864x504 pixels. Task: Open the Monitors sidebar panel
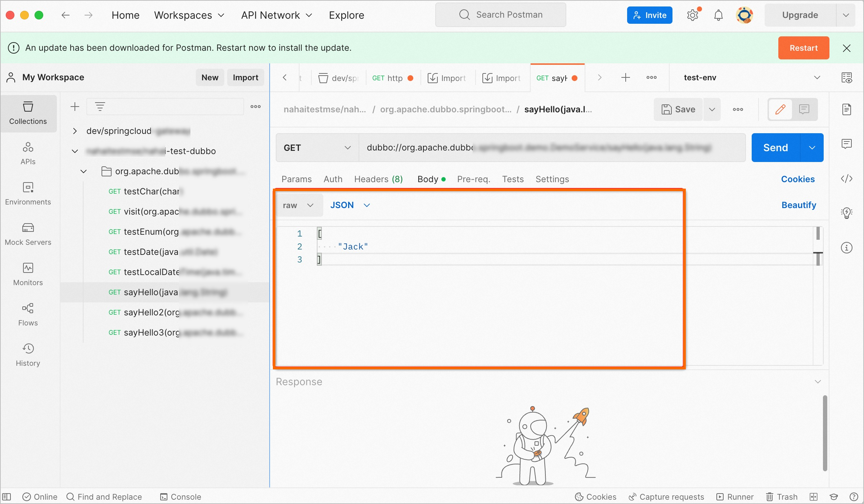28,274
